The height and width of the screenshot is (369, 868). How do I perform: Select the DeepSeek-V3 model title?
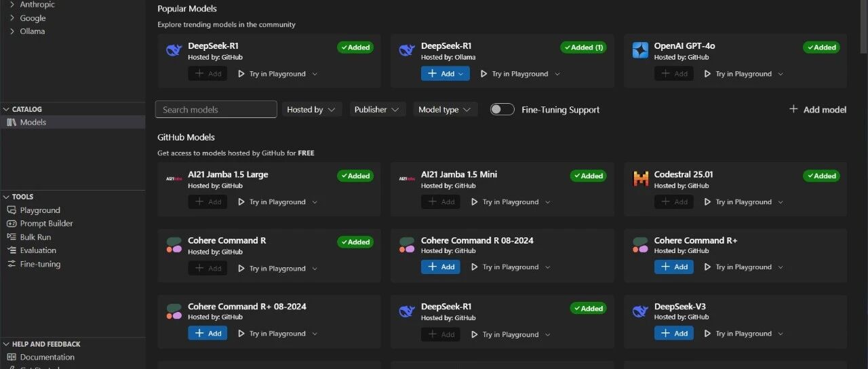click(x=680, y=307)
